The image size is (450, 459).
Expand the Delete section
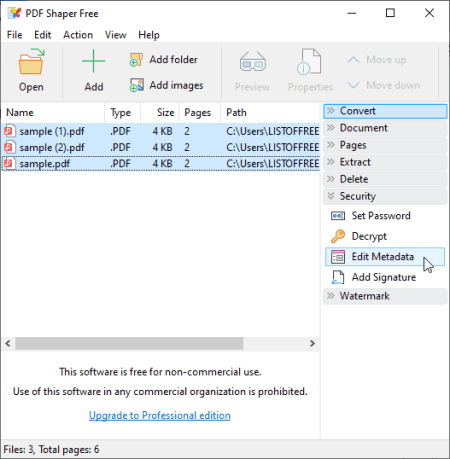click(385, 179)
